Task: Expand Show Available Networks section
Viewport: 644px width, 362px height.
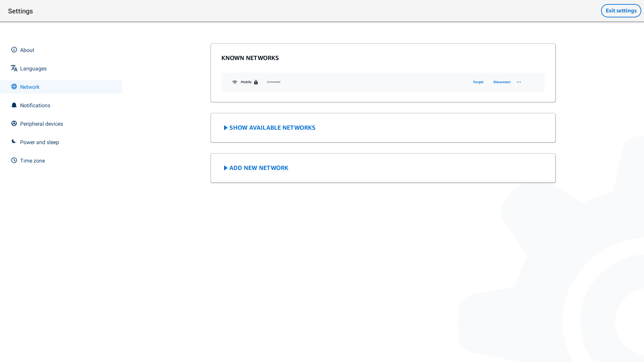Action: pos(270,128)
